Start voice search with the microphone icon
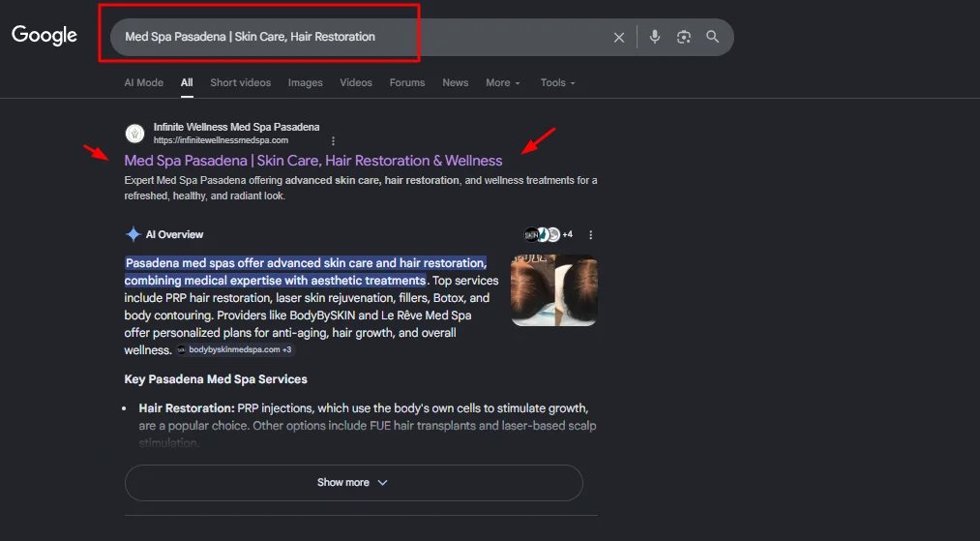 tap(654, 37)
